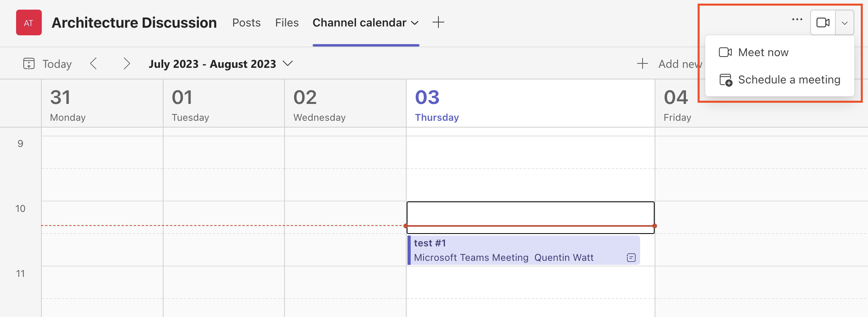Screen dimensions: 868x317
Task: Add a new tab with plus icon
Action: click(438, 22)
